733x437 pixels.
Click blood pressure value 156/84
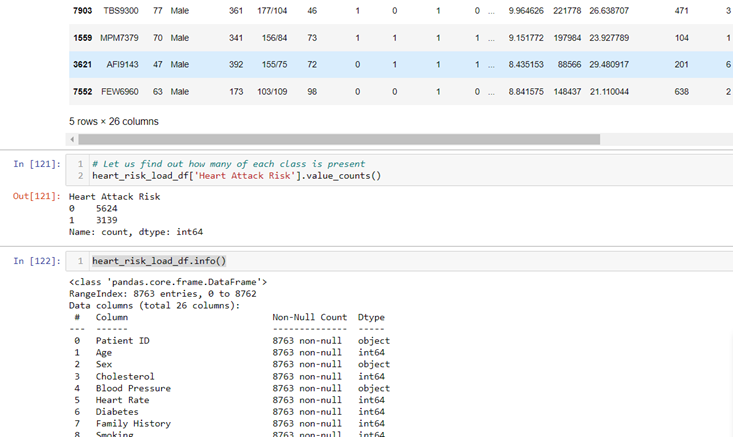(274, 38)
